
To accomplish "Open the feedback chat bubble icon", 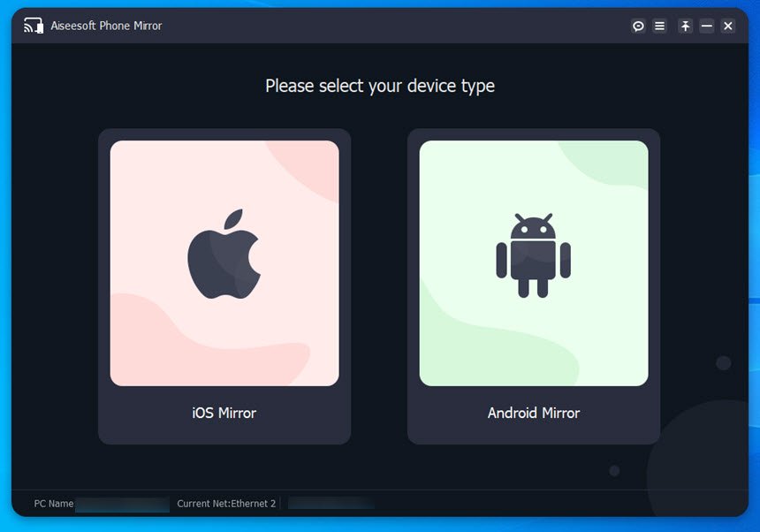I will (x=638, y=26).
